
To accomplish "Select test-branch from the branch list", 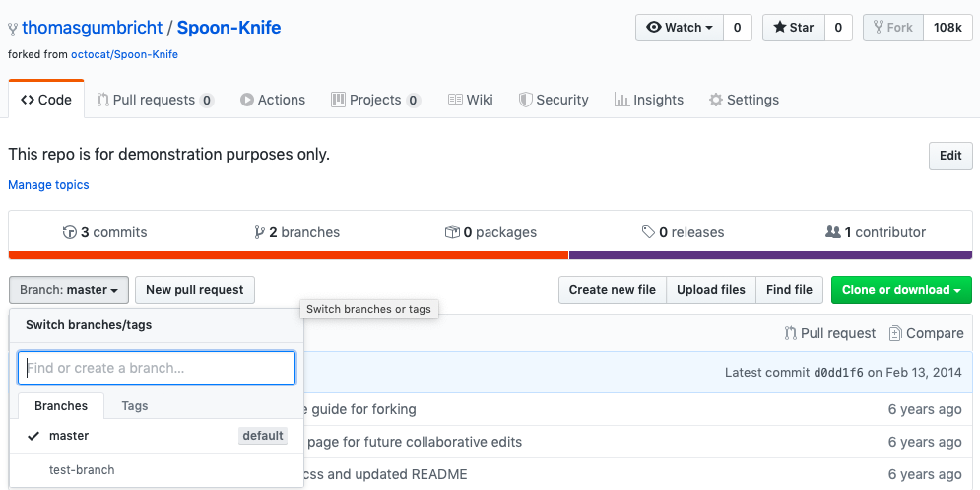I will coord(82,470).
